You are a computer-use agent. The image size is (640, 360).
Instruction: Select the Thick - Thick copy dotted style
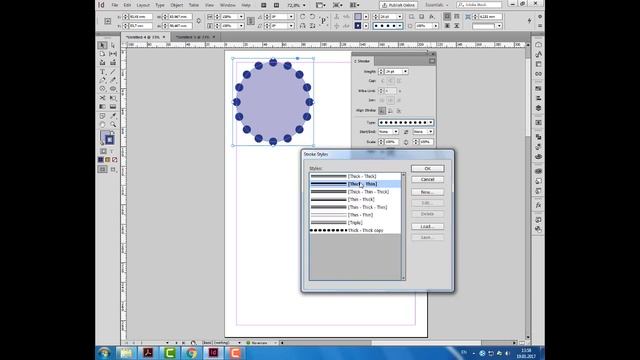point(355,231)
